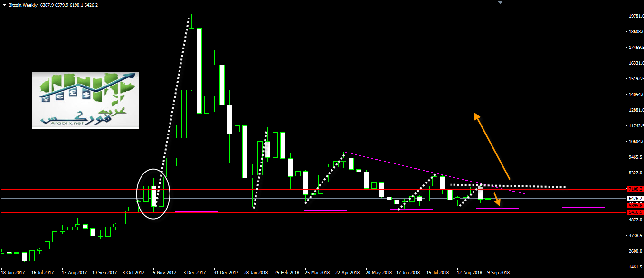644x278 pixels.
Task: Click the 22 Apr 2018 date label
Action: coord(347,273)
